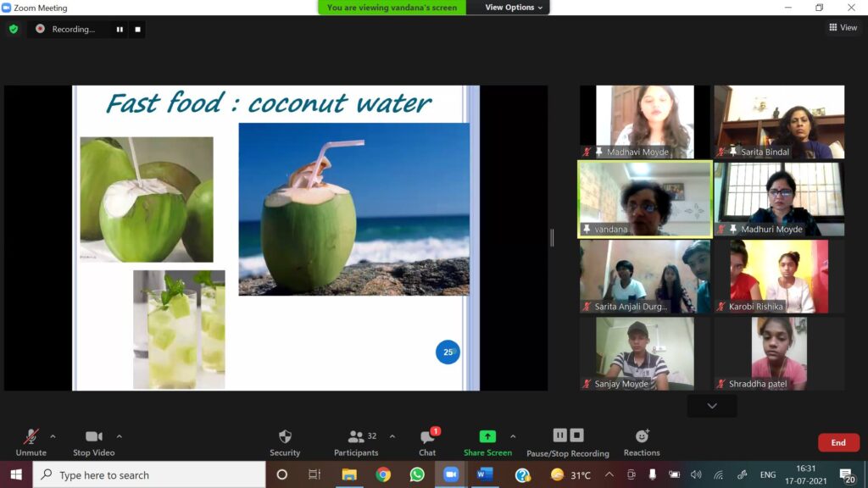Select Shraddha patel video tile
This screenshot has width=868, height=488.
[x=779, y=353]
